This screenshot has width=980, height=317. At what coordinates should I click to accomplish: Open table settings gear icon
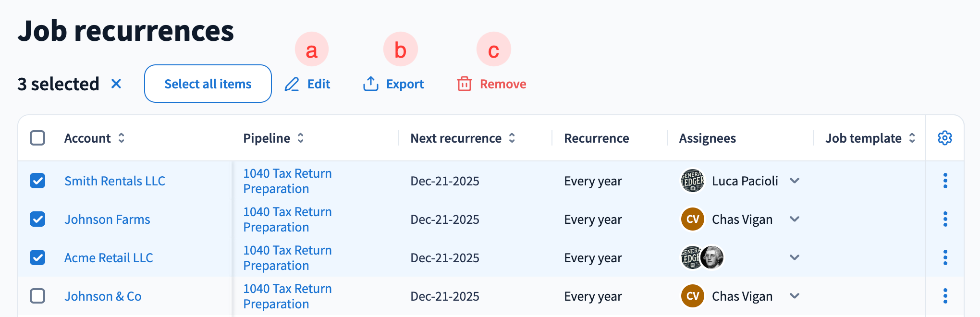coord(944,138)
